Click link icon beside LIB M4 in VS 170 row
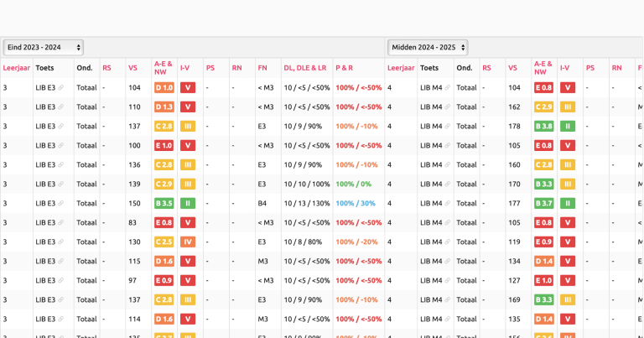 point(447,185)
